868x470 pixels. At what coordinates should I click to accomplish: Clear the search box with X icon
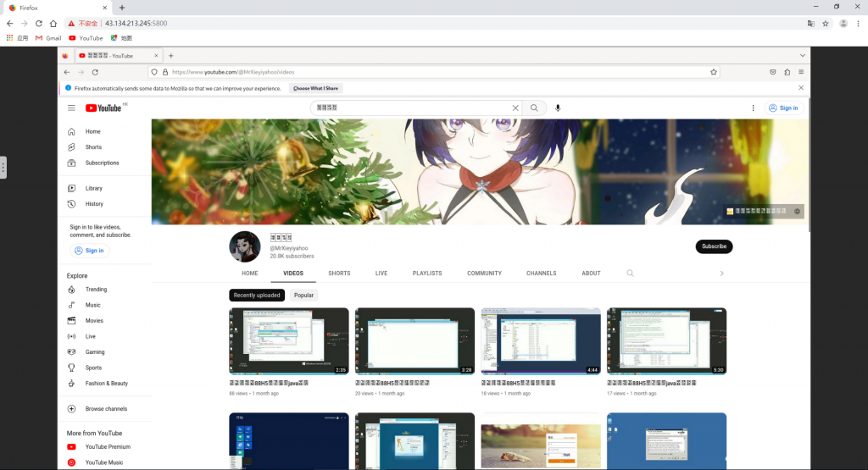click(x=515, y=108)
